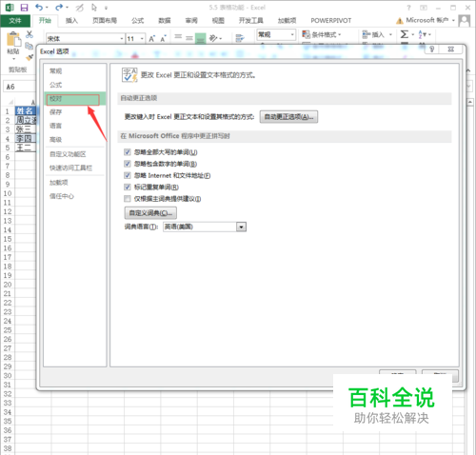Screen dimensions: 476x455
Task: Open the undo history arrow
Action: pos(48,8)
